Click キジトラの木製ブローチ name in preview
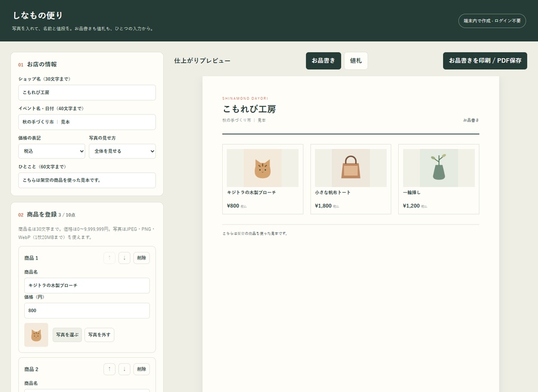 [252, 193]
